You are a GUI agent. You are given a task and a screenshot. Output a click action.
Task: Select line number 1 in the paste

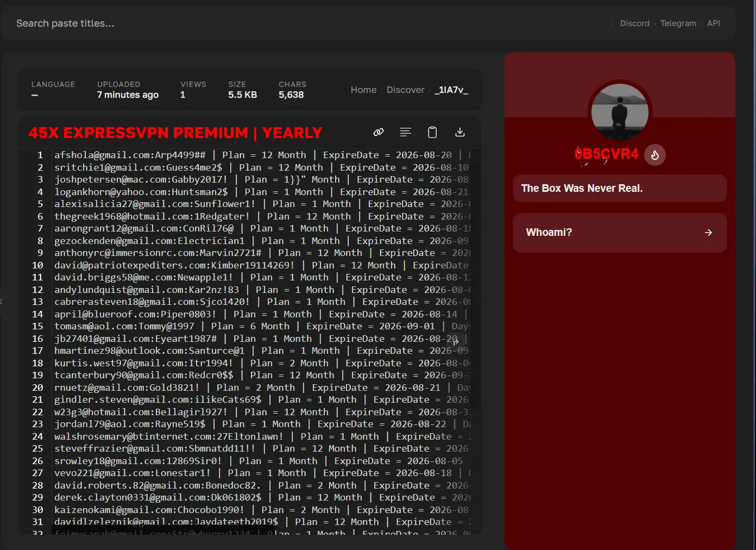40,155
